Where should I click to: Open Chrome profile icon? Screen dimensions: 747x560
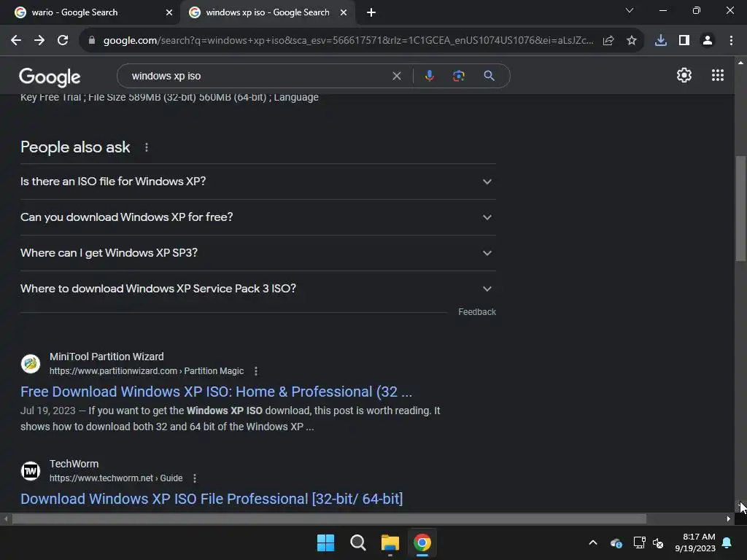[708, 41]
